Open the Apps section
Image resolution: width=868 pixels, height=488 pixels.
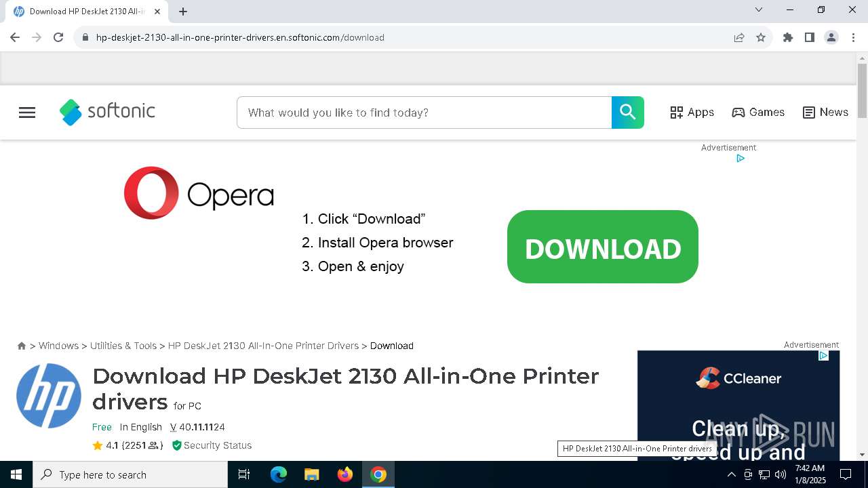692,113
